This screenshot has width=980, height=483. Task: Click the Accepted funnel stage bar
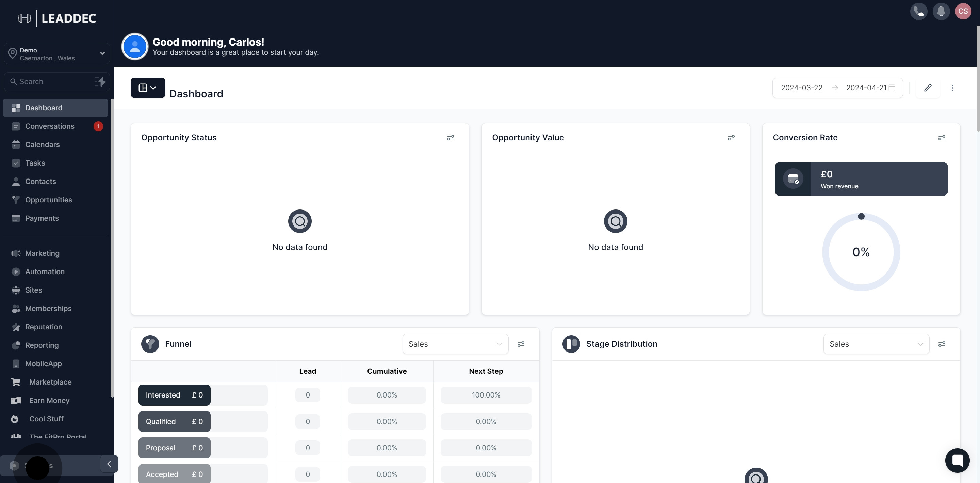click(174, 474)
